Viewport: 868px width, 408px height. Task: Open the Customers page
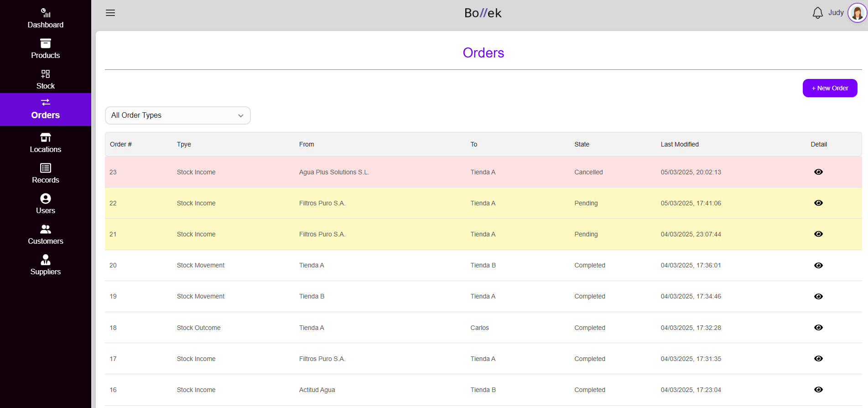[46, 235]
